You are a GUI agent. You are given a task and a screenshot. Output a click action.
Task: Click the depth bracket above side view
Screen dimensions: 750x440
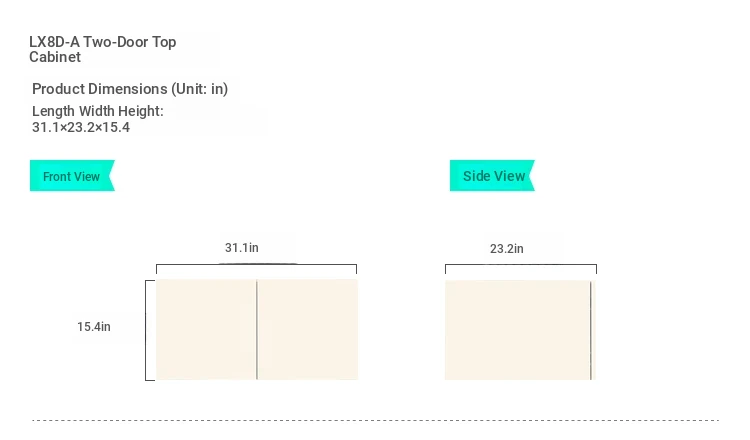pos(521,269)
